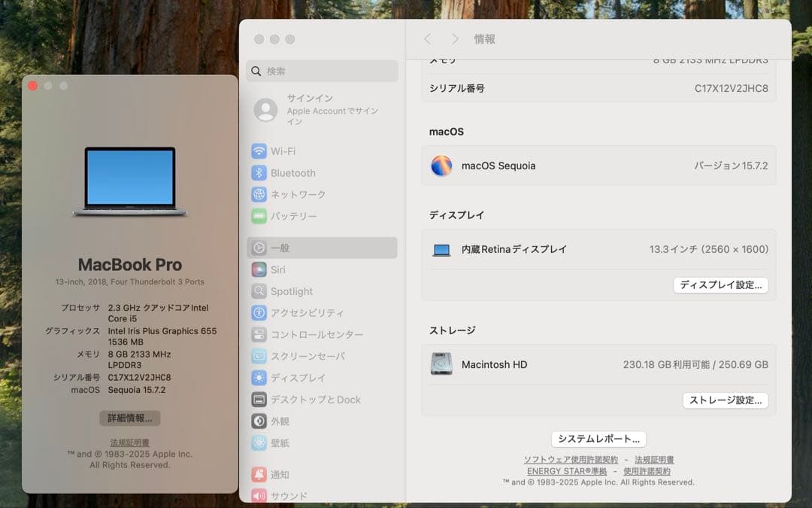The image size is (812, 508).
Task: Click 詳細情報... button in About window
Action: tap(130, 418)
